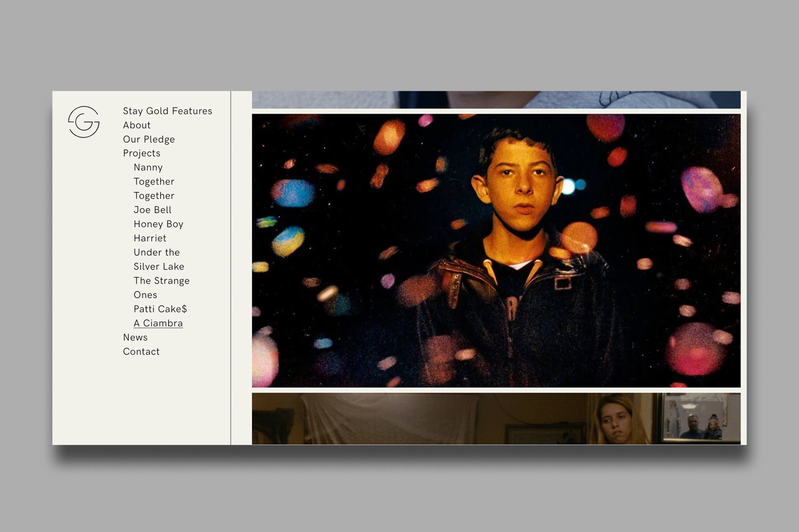
Task: Click the underlined A Ciambra link
Action: click(x=158, y=323)
